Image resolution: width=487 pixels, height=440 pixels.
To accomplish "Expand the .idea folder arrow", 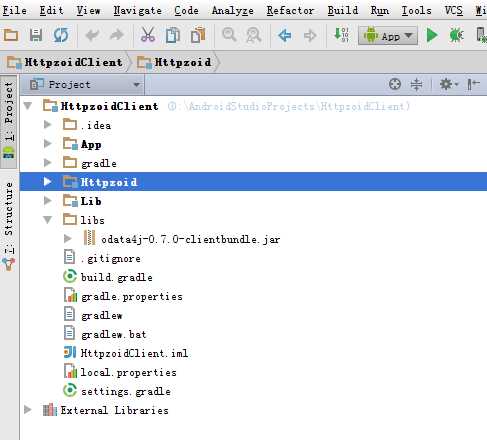I will pos(48,125).
